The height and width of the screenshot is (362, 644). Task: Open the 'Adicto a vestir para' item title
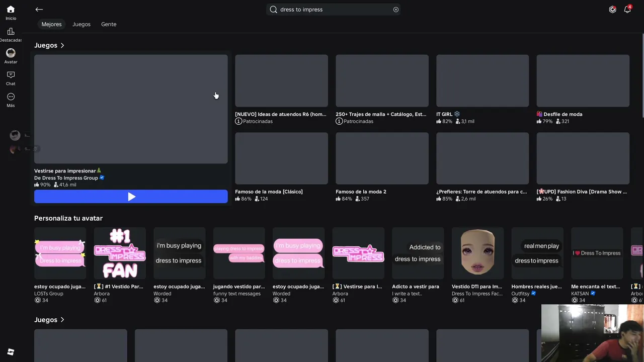tap(416, 287)
